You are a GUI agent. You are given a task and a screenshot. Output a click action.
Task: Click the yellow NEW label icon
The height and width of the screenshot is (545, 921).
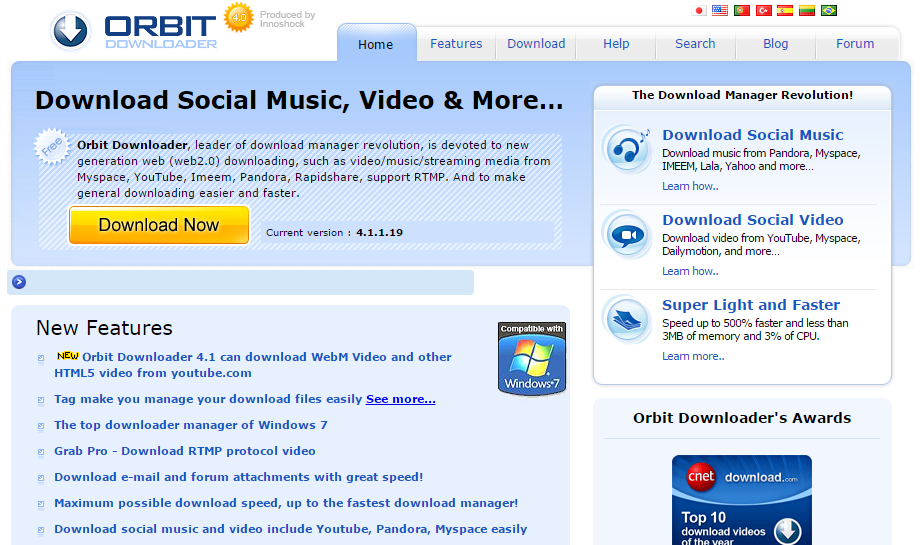tap(68, 355)
